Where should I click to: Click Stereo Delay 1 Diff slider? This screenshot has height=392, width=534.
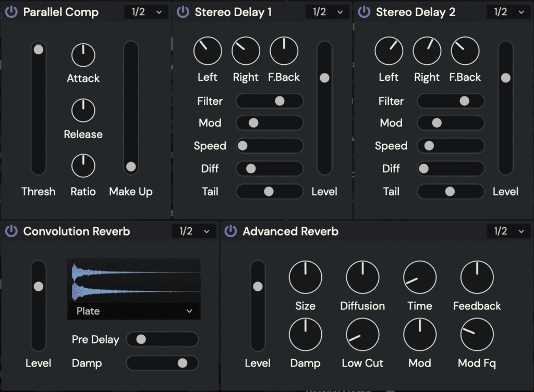pos(270,168)
